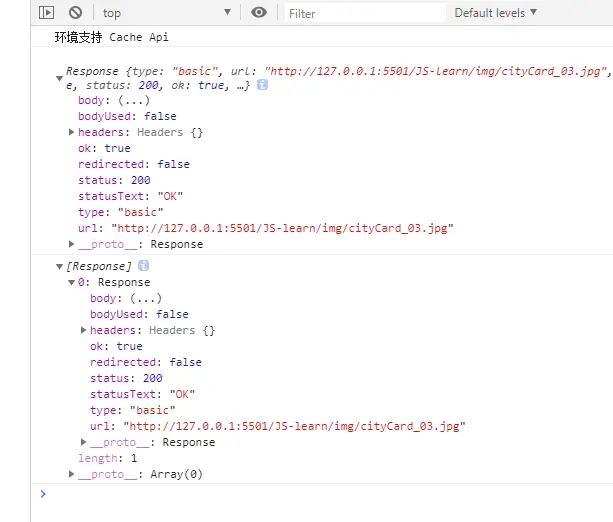Toggle the console sidebar panel icon

pos(47,13)
